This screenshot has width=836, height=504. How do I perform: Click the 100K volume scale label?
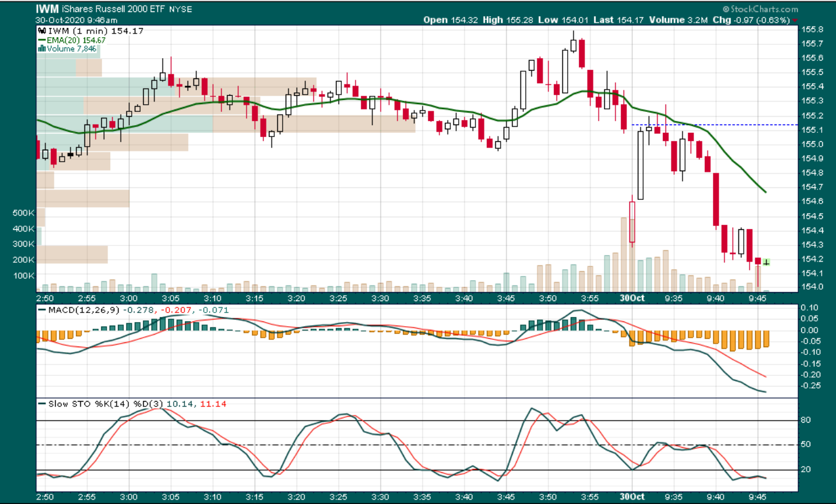tap(23, 276)
